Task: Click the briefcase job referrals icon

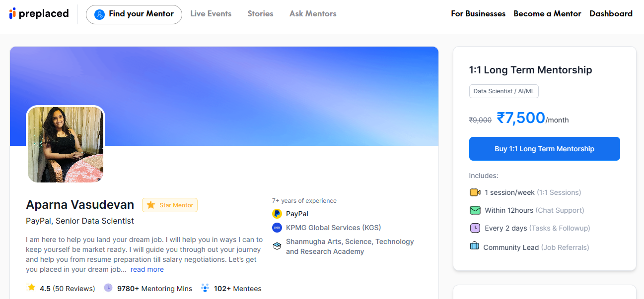Action: (475, 246)
